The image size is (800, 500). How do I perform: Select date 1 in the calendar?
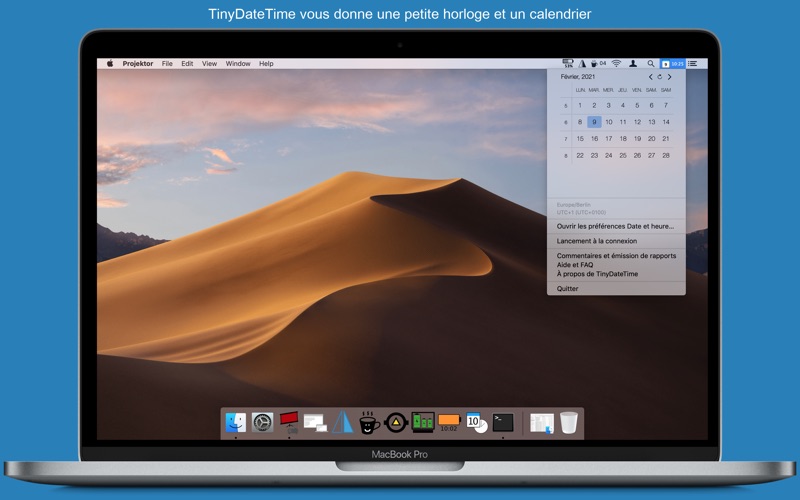580,105
